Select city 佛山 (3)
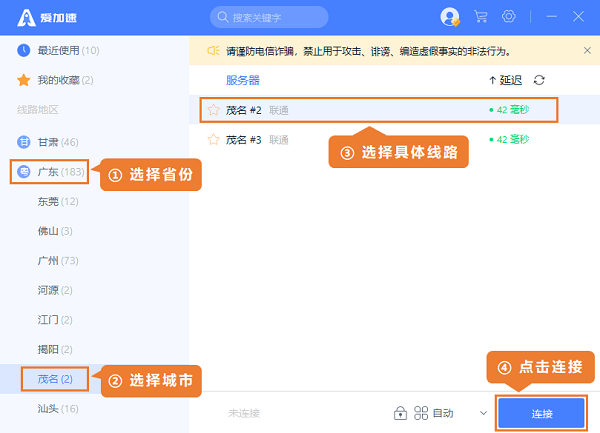The width and height of the screenshot is (600, 433). 55,231
